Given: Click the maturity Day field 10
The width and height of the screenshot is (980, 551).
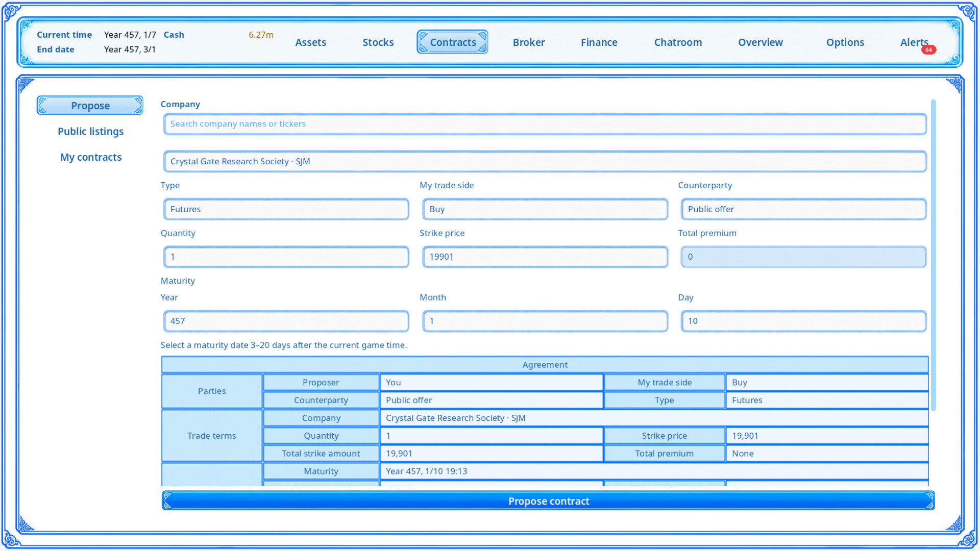Looking at the screenshot, I should click(x=803, y=321).
